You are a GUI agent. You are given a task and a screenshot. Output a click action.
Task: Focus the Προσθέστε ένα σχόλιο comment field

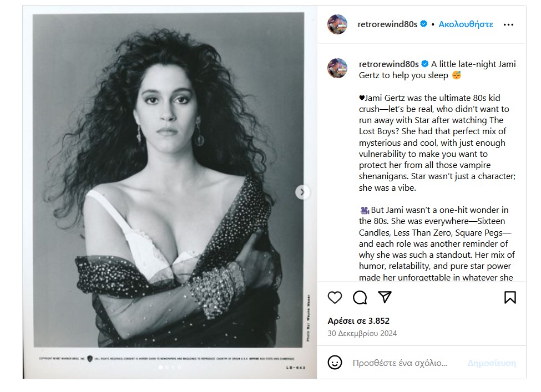click(400, 363)
